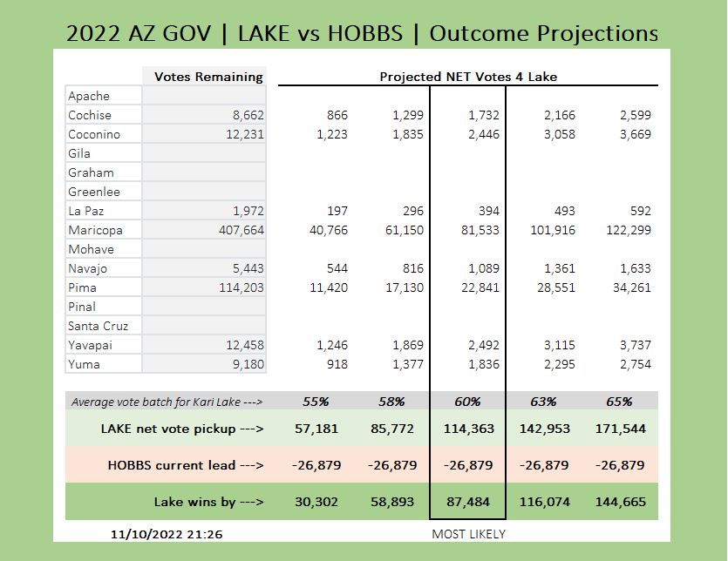Screen dimensions: 728x561
Task: Click the timestamp 11/10/2022 21:26
Action: (x=167, y=535)
